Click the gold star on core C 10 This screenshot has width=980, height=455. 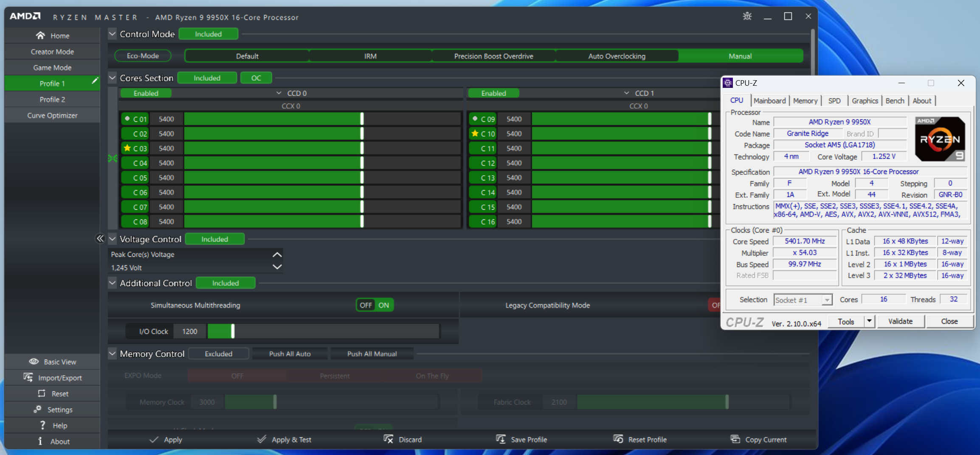point(475,133)
